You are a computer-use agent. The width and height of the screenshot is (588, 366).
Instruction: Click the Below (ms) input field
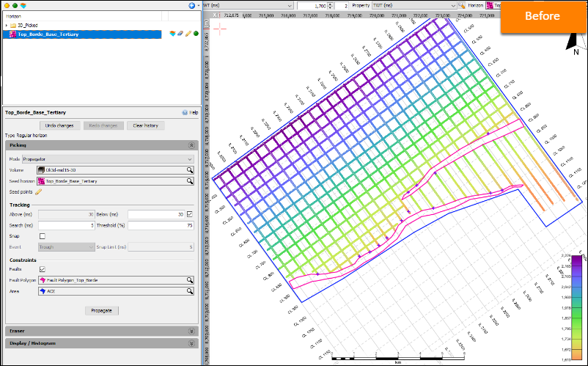(x=156, y=214)
